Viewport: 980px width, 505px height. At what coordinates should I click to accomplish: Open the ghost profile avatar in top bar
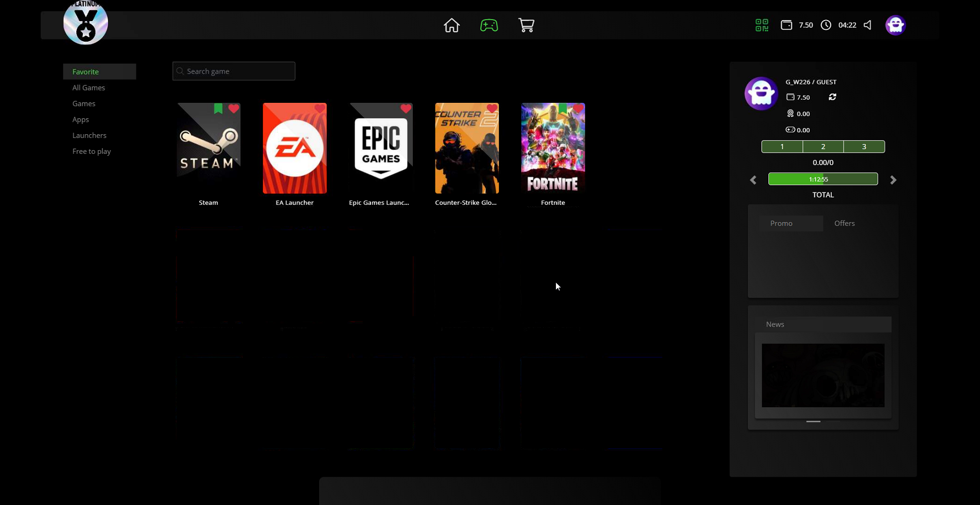click(895, 25)
